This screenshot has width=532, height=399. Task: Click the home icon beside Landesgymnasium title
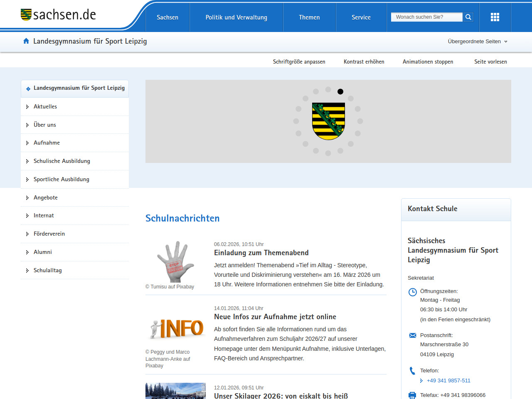click(26, 41)
